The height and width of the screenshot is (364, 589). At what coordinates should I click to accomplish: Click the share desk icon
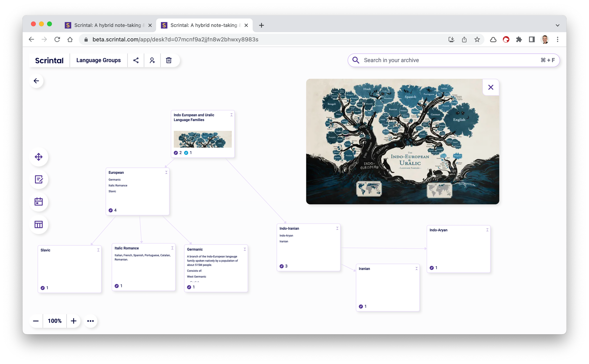[x=136, y=60]
